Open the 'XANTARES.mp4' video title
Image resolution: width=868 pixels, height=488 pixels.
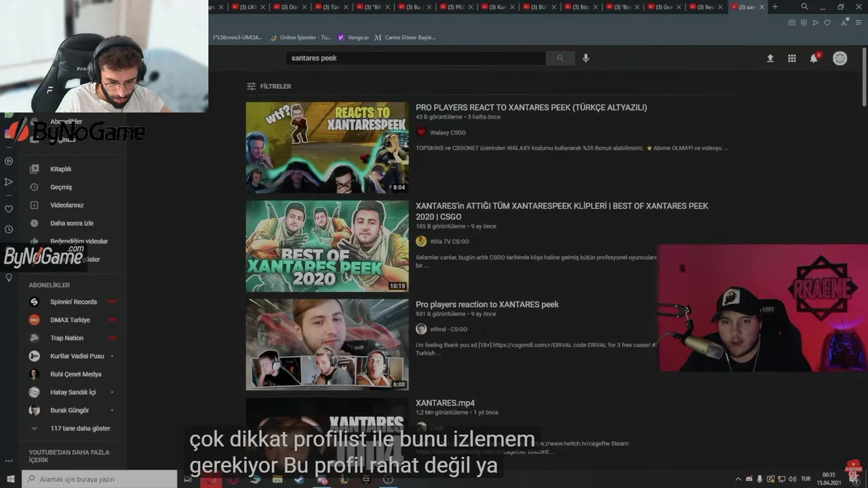click(x=445, y=403)
